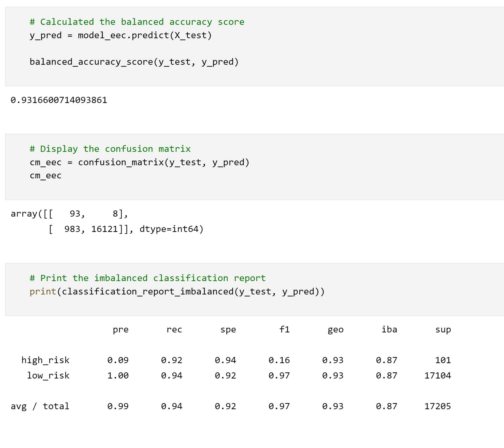The image size is (504, 448).
Task: Click the balanced_accuracy_score(y_test, y_pred) line
Action: (134, 62)
